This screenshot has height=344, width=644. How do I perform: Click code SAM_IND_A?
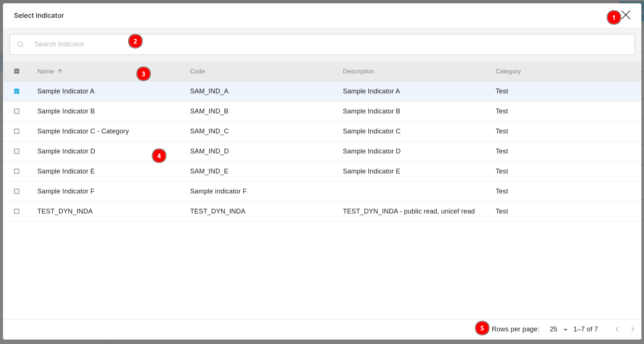pos(209,91)
